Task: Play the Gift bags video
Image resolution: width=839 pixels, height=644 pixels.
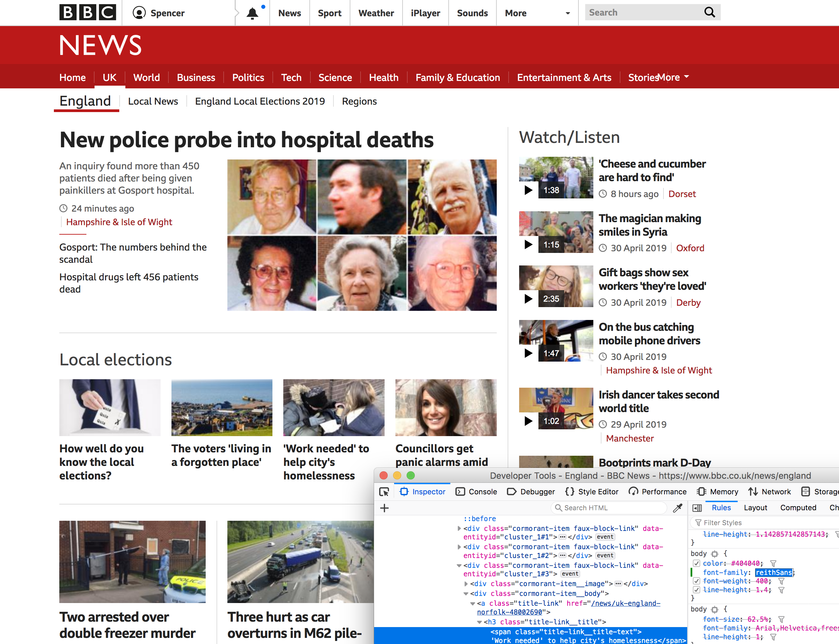Action: (529, 299)
